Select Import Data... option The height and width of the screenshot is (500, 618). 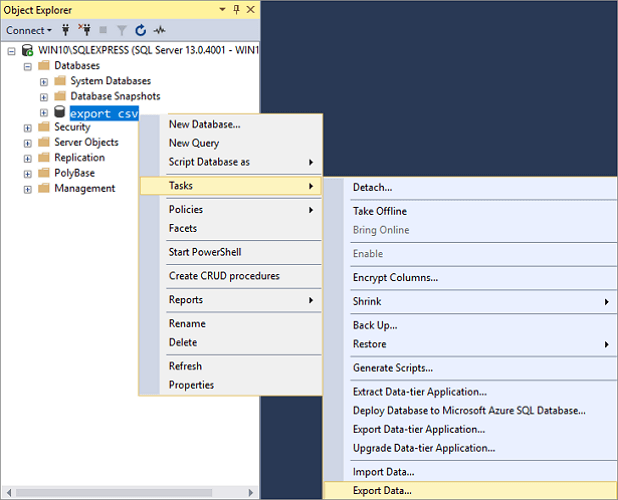(383, 472)
